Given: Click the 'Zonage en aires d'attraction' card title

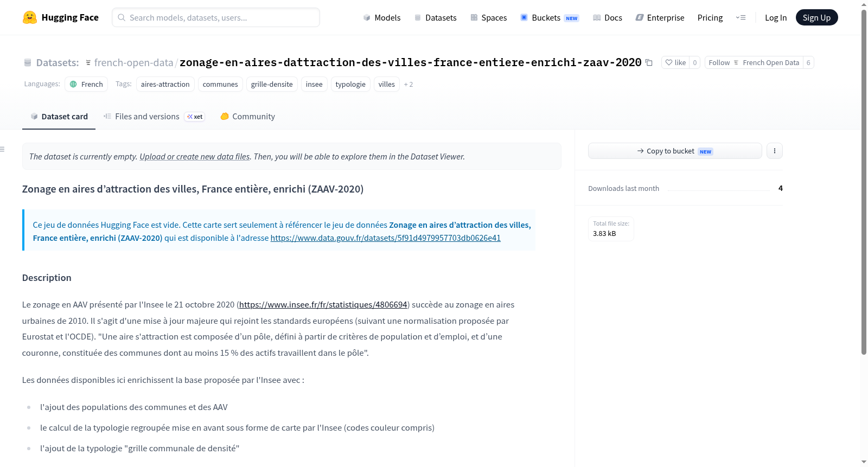Looking at the screenshot, I should point(193,189).
